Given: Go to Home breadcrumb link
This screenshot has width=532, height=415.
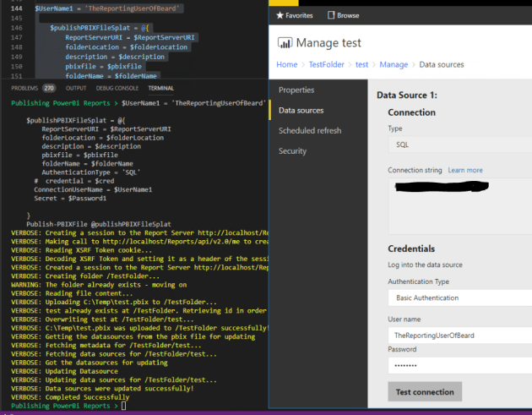Looking at the screenshot, I should pyautogui.click(x=287, y=64).
